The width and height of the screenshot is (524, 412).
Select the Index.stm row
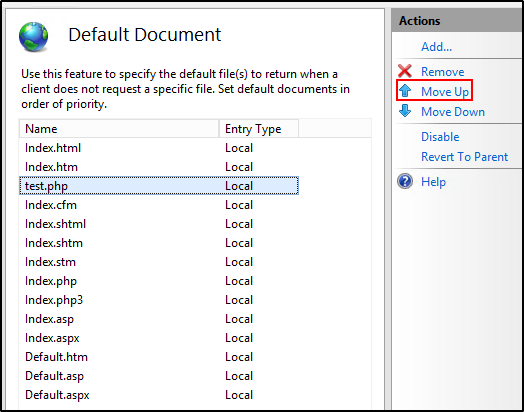click(159, 262)
